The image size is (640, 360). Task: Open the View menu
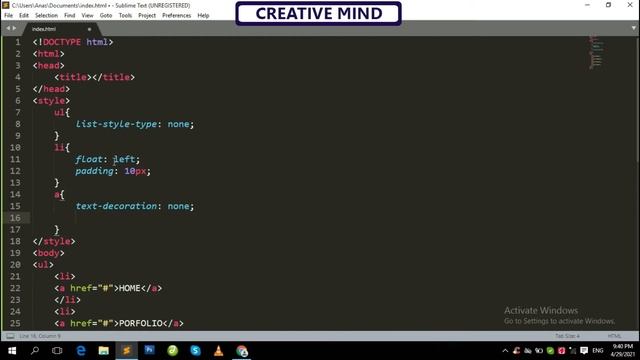(87, 16)
